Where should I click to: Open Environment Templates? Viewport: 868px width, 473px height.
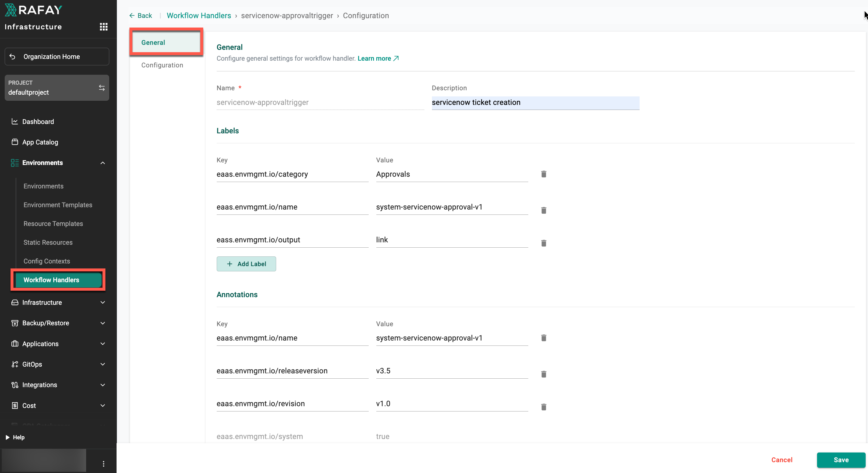click(x=58, y=205)
